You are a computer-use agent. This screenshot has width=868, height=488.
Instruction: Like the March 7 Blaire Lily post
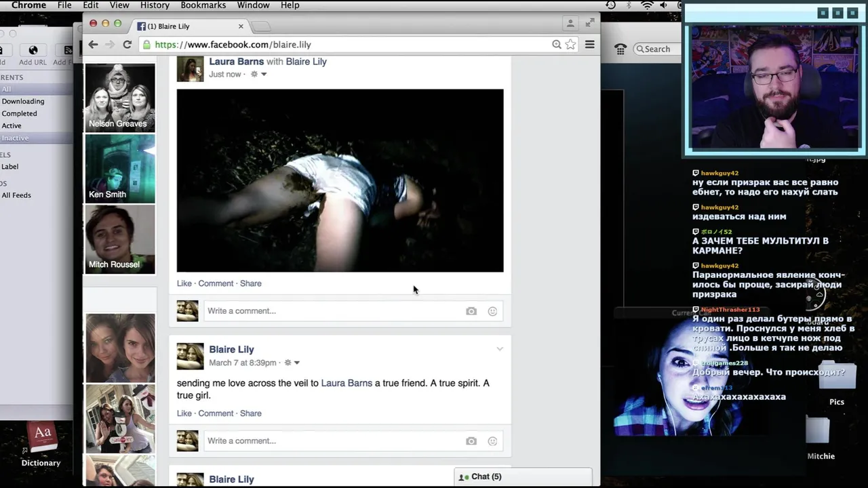pos(184,413)
